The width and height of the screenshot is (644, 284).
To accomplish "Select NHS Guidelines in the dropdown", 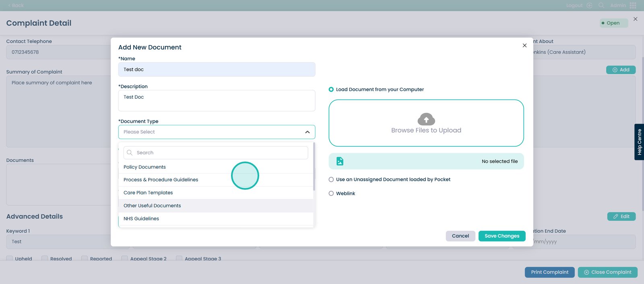I will [141, 219].
